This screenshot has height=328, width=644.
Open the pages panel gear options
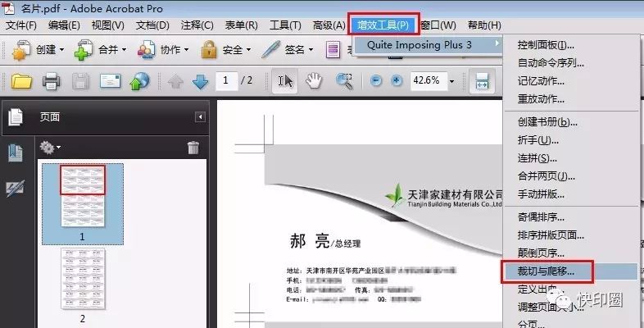click(50, 147)
